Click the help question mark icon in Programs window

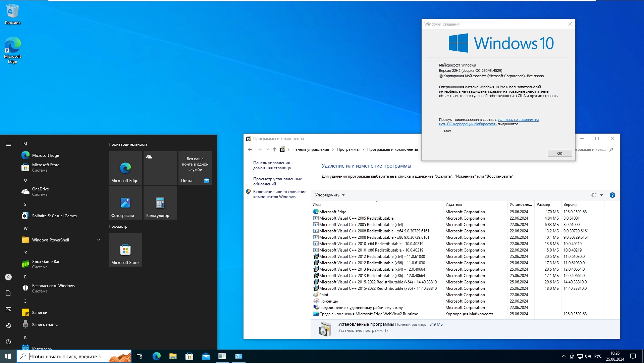point(612,195)
